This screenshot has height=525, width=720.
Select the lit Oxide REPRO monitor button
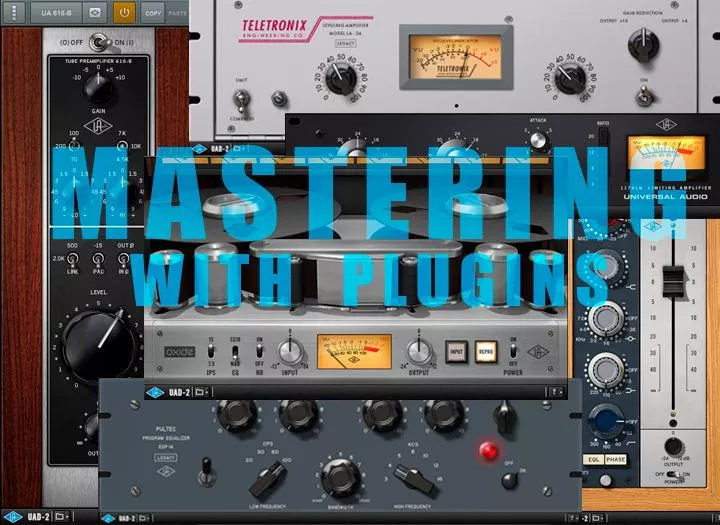485,352
